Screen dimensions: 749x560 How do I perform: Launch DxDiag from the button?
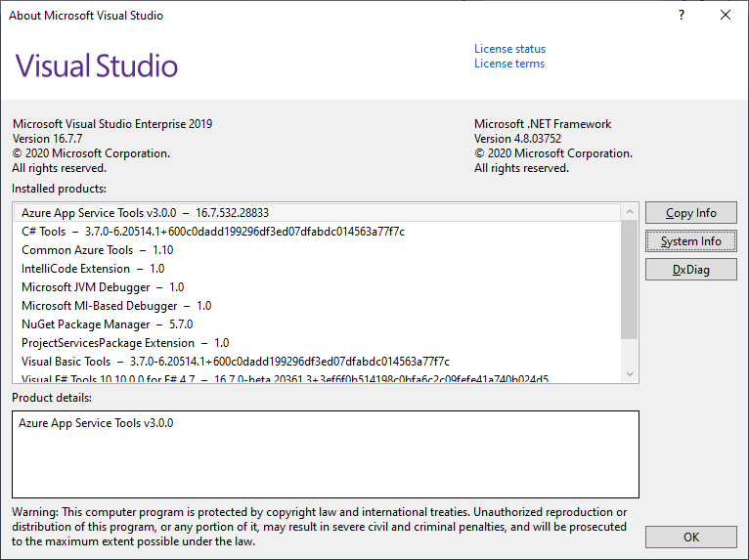tap(690, 270)
